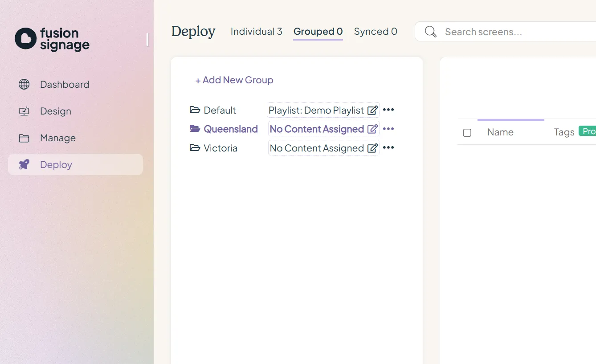596x364 pixels.
Task: Edit content for the Victoria group
Action: pos(372,148)
